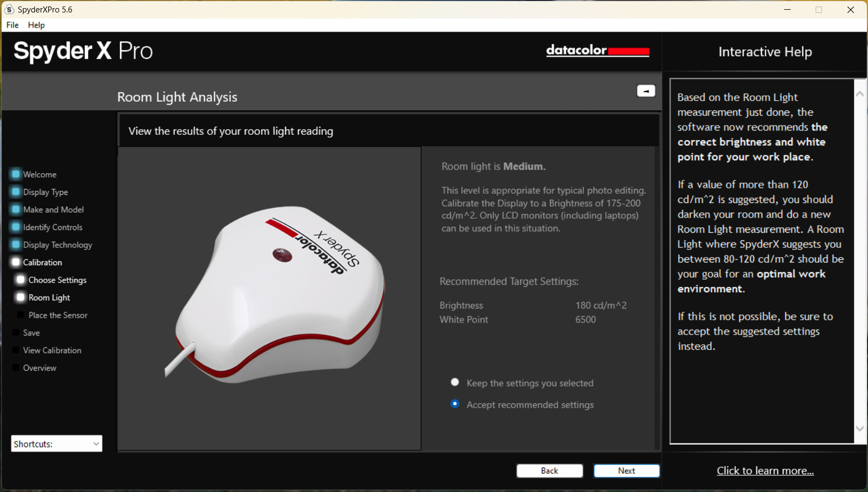Go to Display Type step
Screen dimensions: 868x492
tap(45, 192)
